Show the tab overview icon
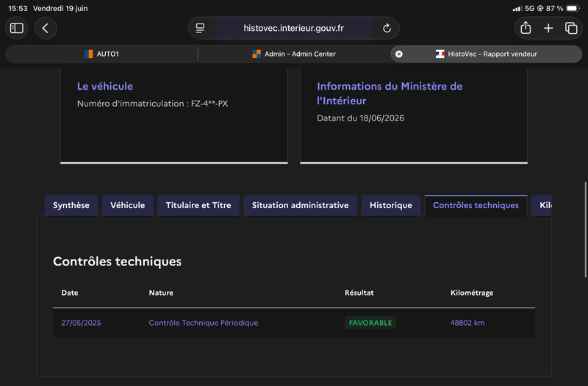Viewport: 588px width, 386px height. (571, 28)
